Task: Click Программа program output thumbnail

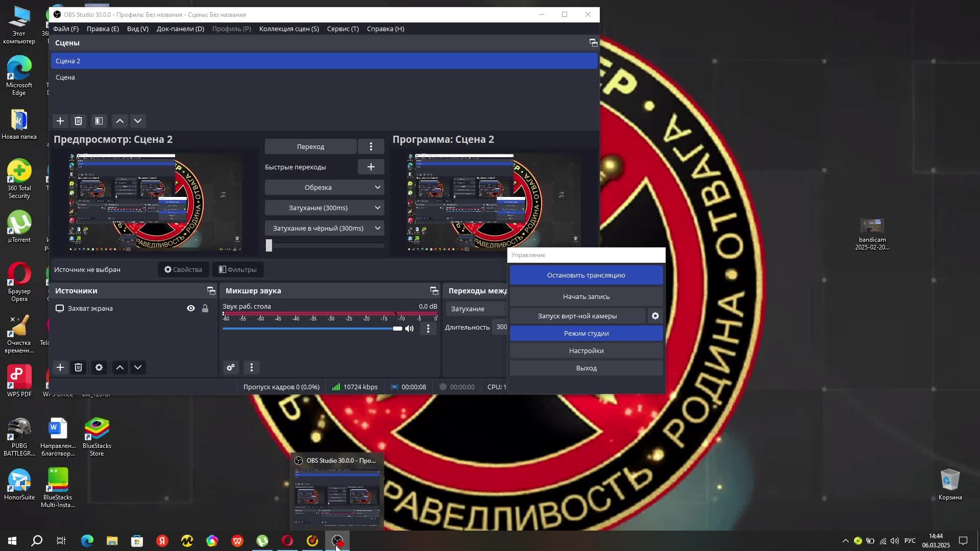Action: pos(494,203)
